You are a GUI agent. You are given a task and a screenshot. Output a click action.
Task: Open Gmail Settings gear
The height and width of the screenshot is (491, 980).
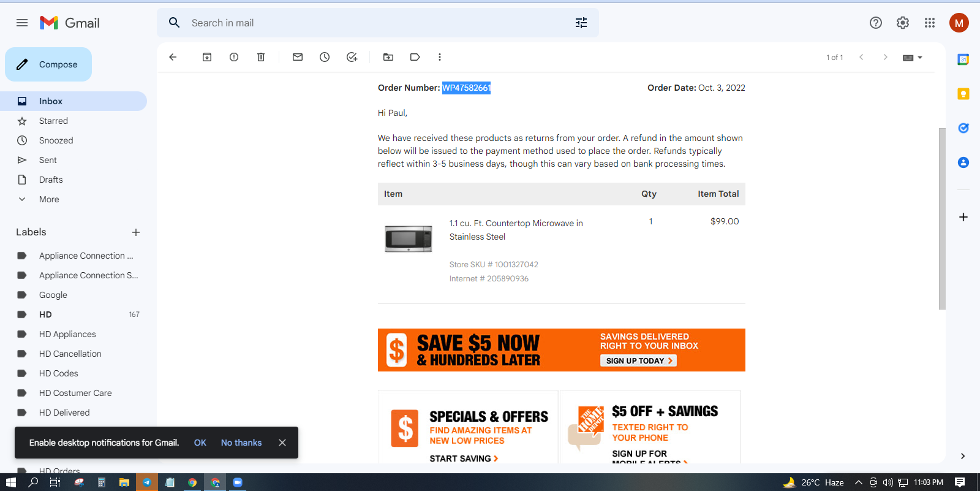pyautogui.click(x=903, y=23)
